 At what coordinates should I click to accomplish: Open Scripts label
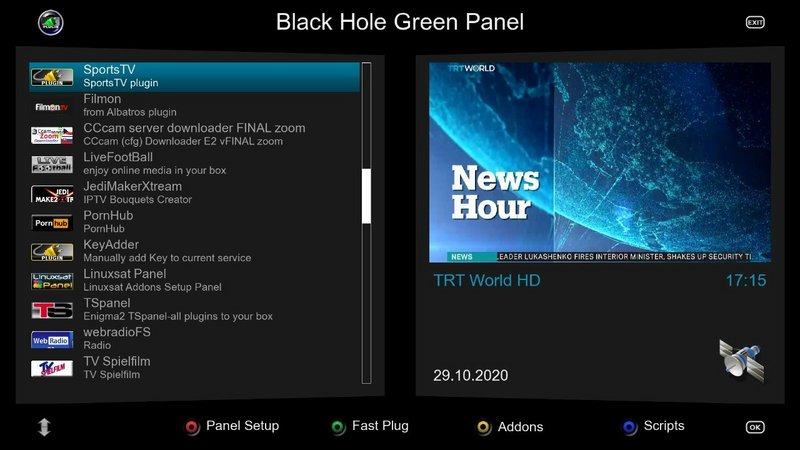664,426
